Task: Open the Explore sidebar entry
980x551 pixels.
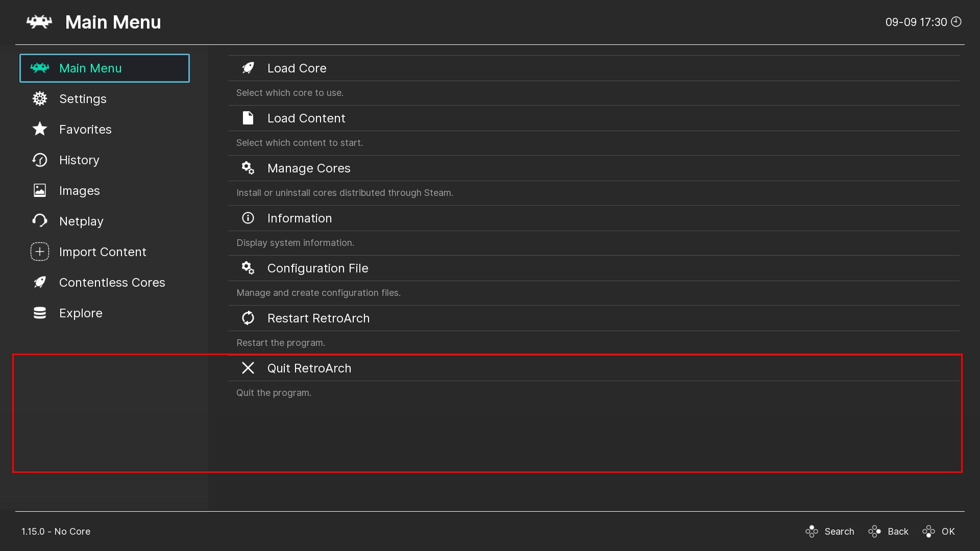Action: [x=81, y=313]
